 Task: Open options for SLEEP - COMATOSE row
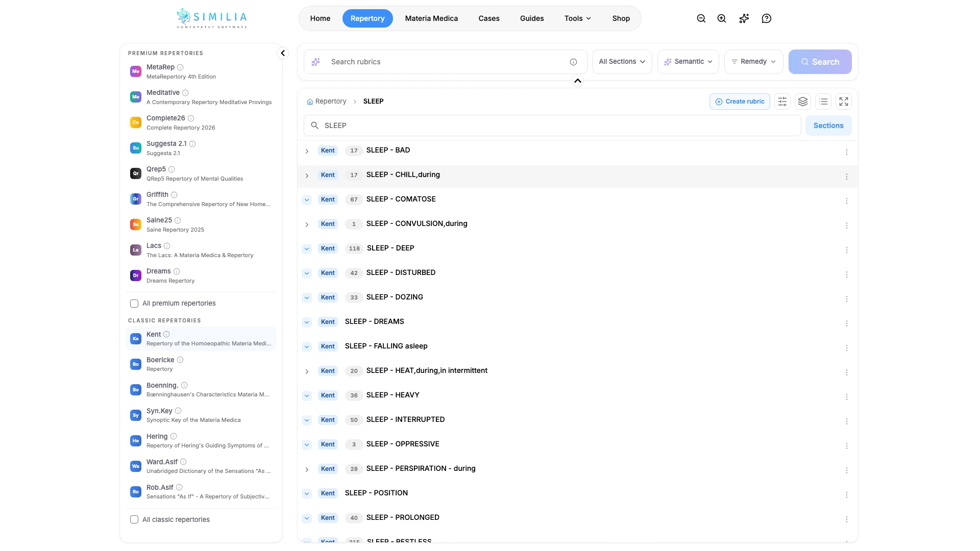click(x=847, y=201)
